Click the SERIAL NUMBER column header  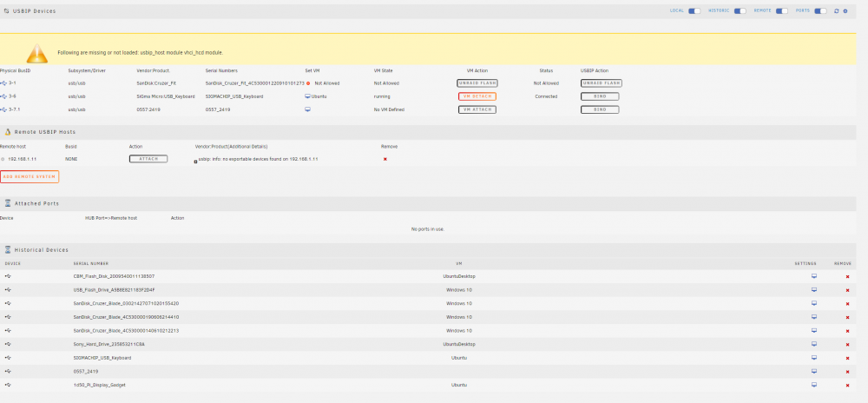(x=91, y=263)
